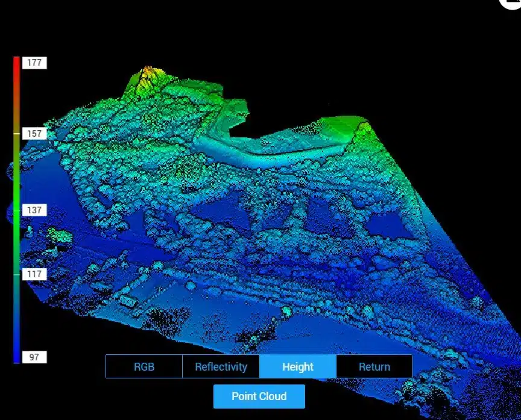Click the 137 midpoint height label
The image size is (521, 420).
click(x=34, y=210)
